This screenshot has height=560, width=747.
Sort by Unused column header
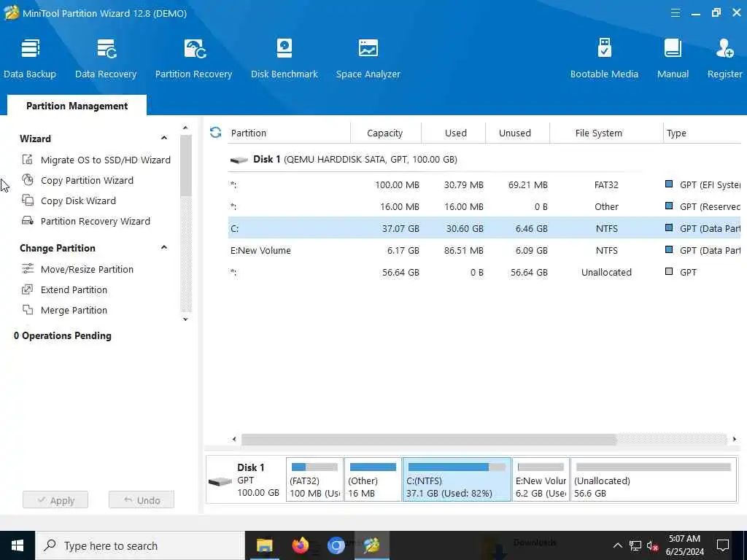pos(517,133)
